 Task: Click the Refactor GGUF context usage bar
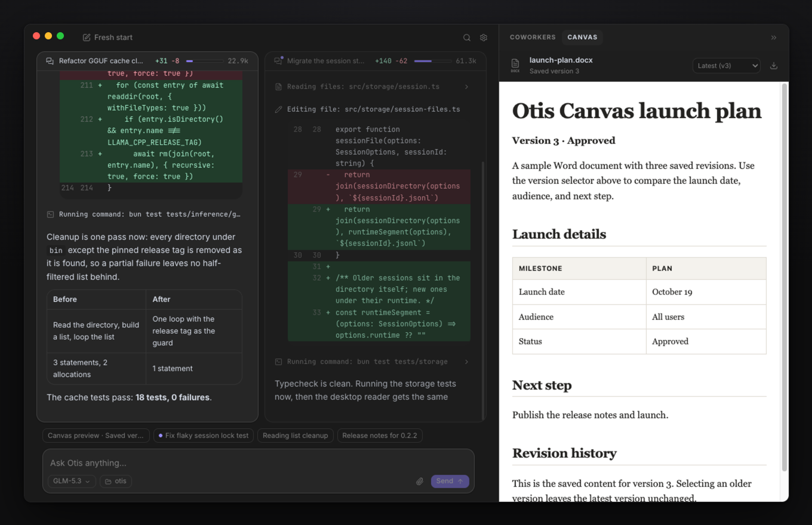click(x=204, y=61)
